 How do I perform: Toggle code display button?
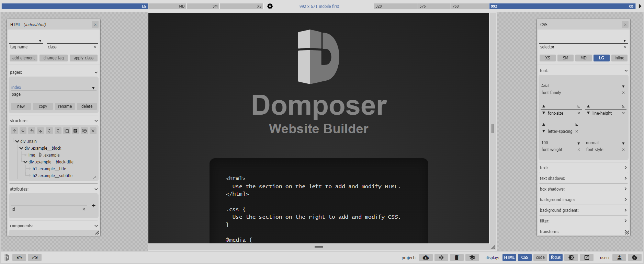tap(540, 257)
